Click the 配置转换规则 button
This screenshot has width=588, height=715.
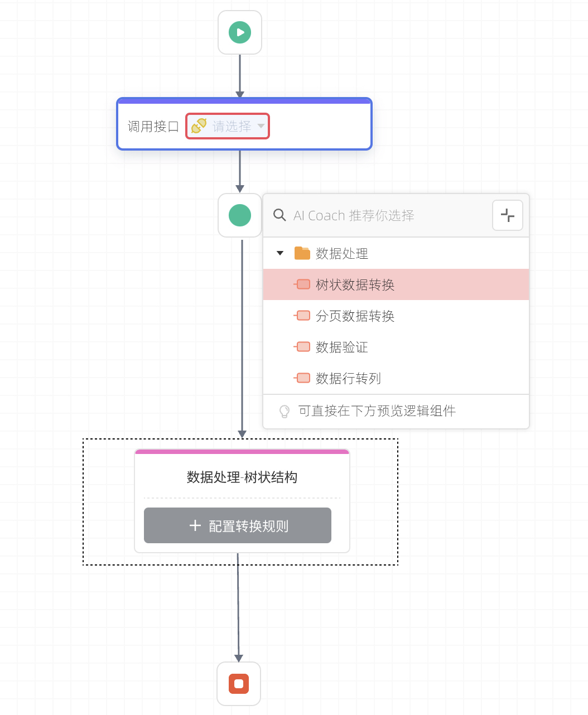(x=238, y=525)
